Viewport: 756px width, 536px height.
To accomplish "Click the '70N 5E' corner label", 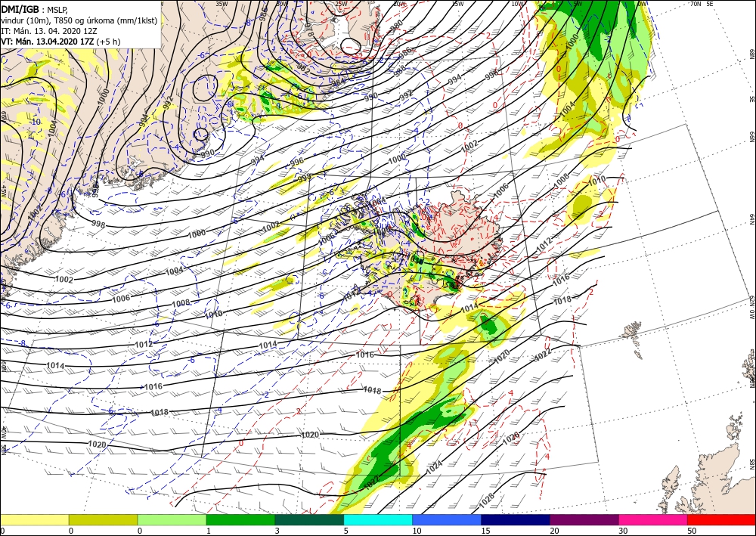I will (x=702, y=4).
